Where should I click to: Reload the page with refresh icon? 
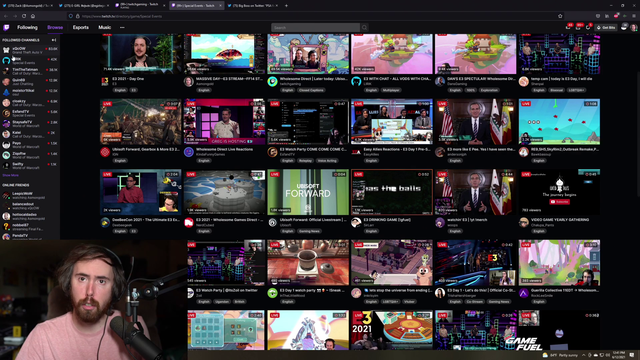[x=24, y=16]
